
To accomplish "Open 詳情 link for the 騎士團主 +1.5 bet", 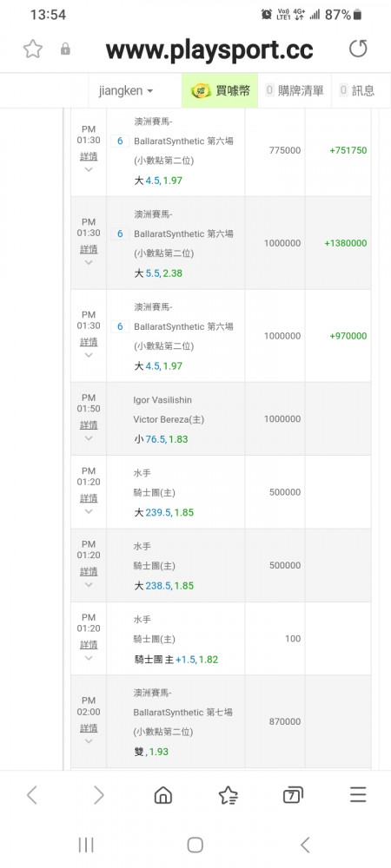I will point(89,645).
